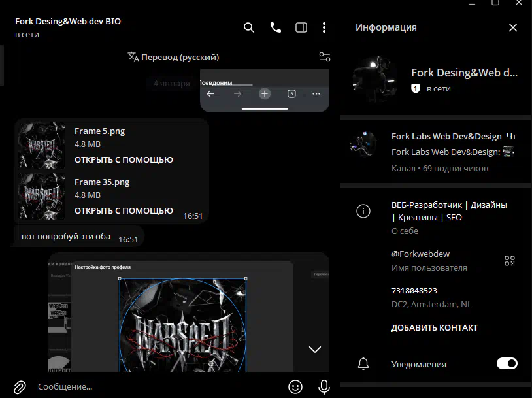Toggle the info side panel icon
The width and height of the screenshot is (532, 398).
[x=301, y=27]
